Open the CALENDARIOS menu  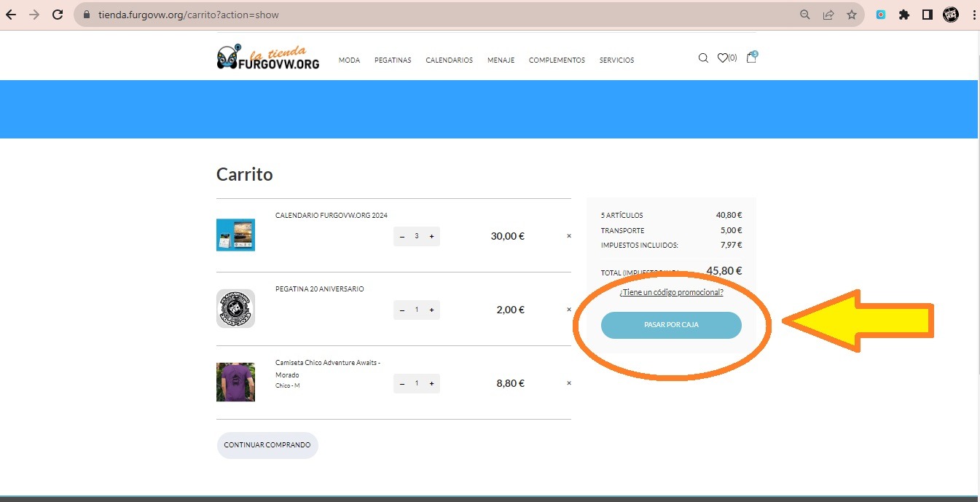[x=450, y=60]
